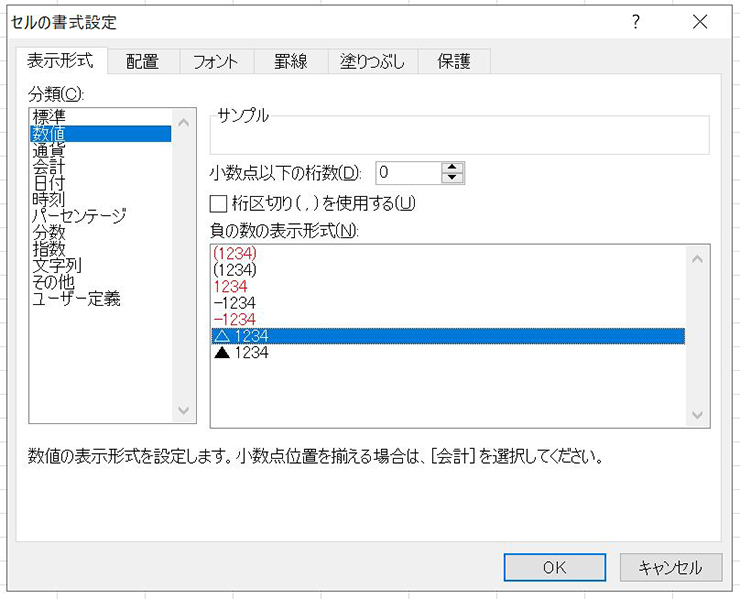Switch to the 罫線 tab
The width and height of the screenshot is (740, 599).
point(291,61)
